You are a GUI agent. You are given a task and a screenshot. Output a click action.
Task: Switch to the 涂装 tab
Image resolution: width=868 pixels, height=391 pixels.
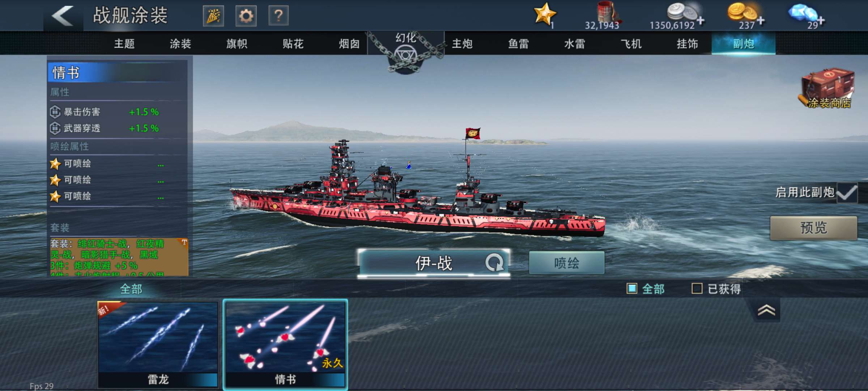[x=180, y=44]
